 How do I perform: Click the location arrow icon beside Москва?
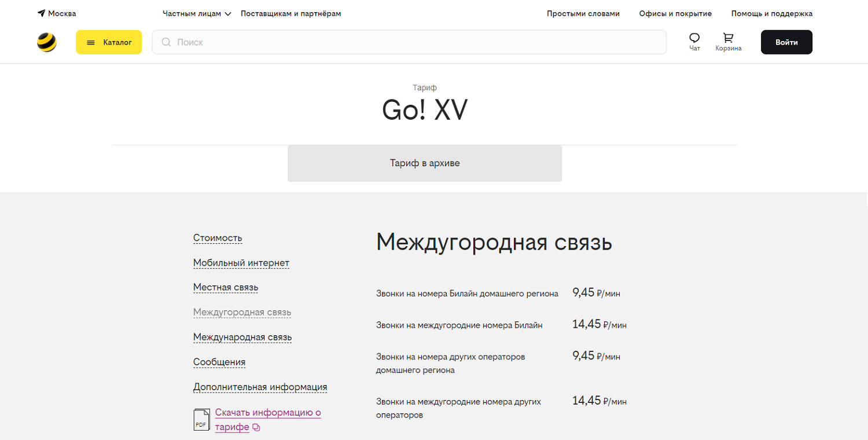42,13
